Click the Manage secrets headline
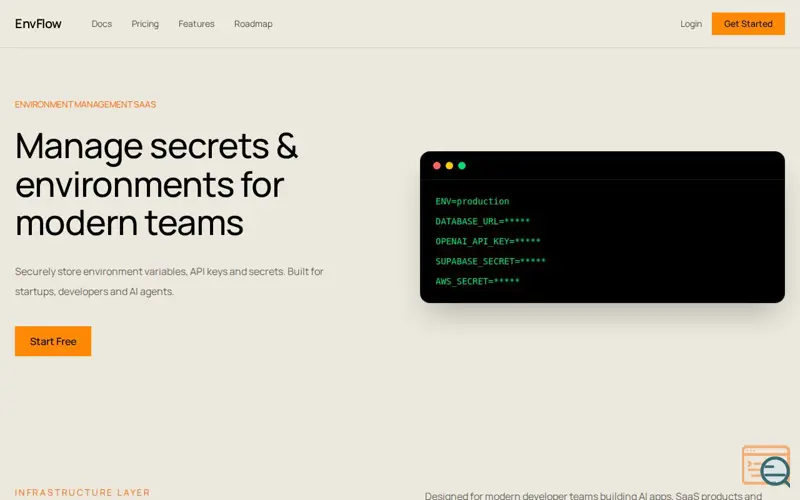The height and width of the screenshot is (500, 800). click(x=156, y=184)
